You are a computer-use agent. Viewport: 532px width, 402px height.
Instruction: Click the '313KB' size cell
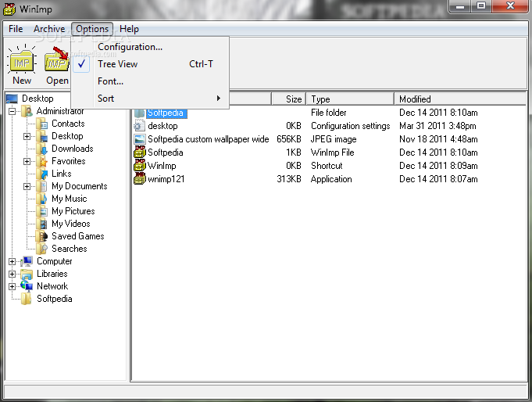click(289, 179)
